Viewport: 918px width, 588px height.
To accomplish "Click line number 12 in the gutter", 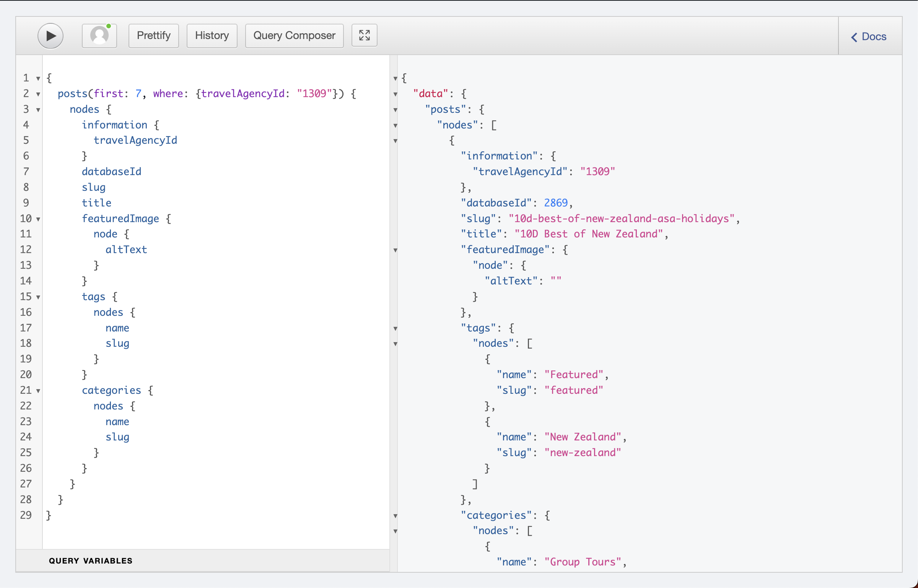I will coord(26,250).
